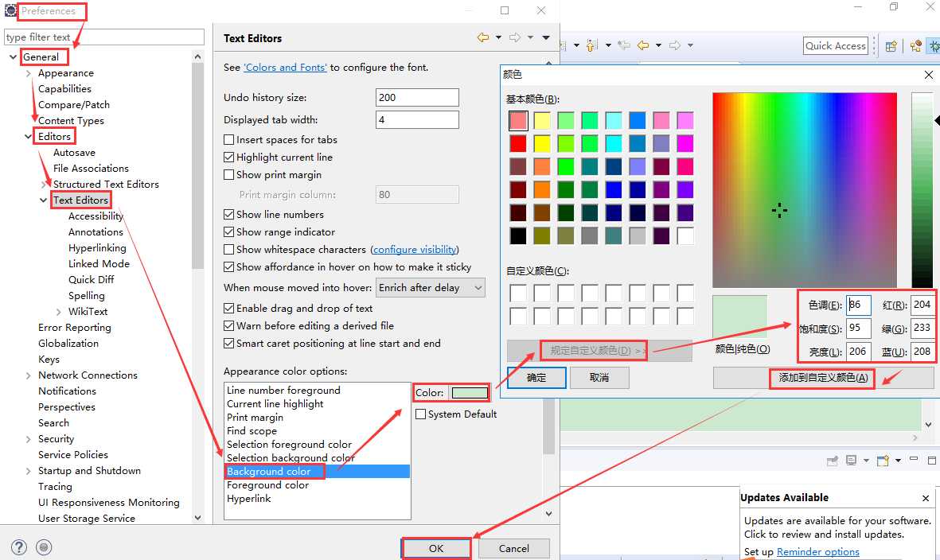Image resolution: width=940 pixels, height=560 pixels.
Task: Click the Reminder options link
Action: (817, 551)
